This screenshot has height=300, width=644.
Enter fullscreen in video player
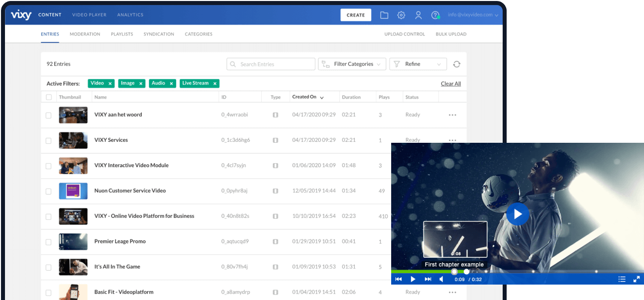tap(636, 279)
